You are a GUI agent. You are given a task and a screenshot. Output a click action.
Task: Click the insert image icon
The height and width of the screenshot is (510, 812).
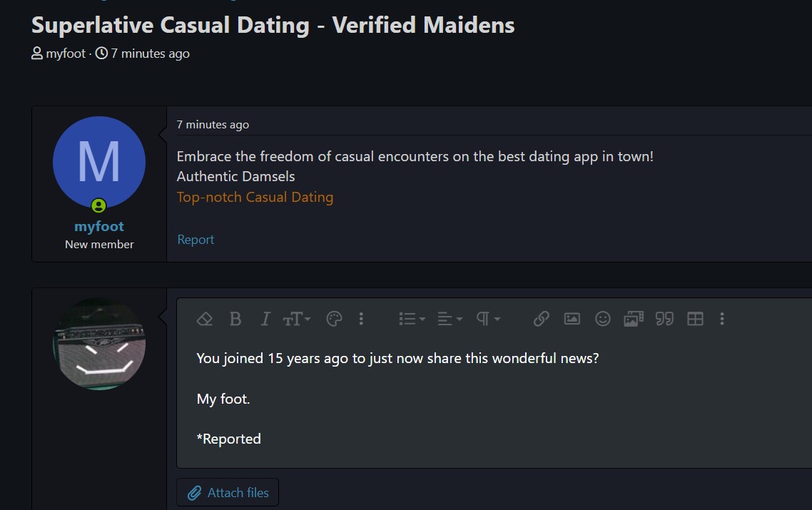pyautogui.click(x=572, y=319)
